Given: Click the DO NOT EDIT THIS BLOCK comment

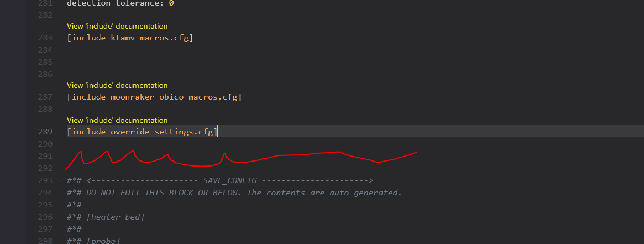Looking at the screenshot, I should pyautogui.click(x=243, y=193).
